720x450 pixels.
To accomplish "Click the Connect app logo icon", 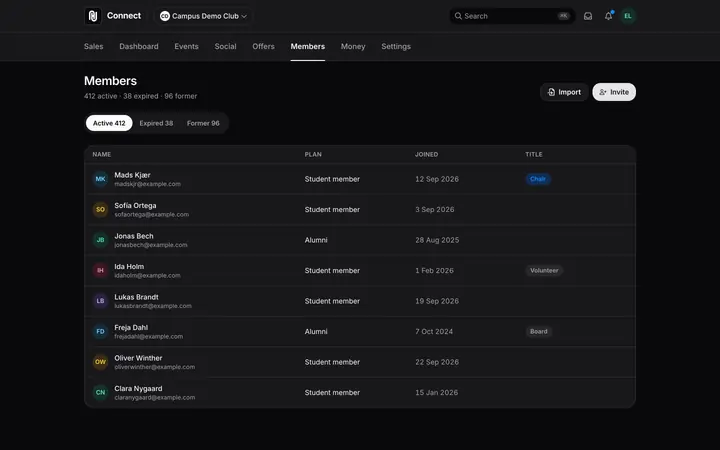I will coord(93,16).
